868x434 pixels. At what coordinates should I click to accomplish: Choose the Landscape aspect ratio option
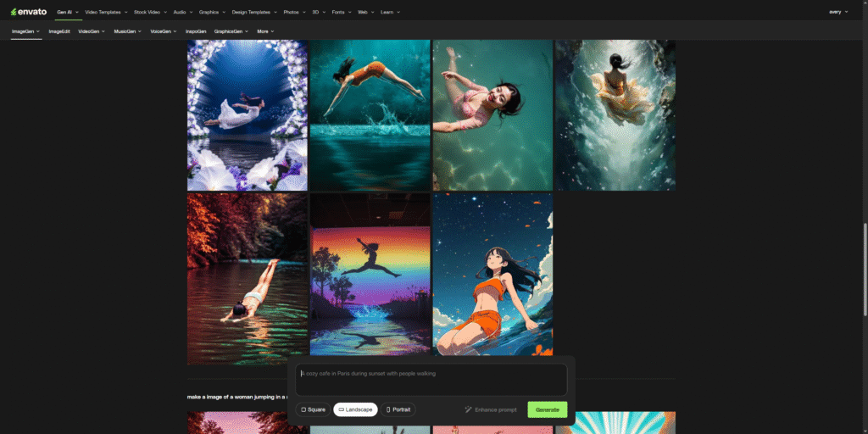355,409
